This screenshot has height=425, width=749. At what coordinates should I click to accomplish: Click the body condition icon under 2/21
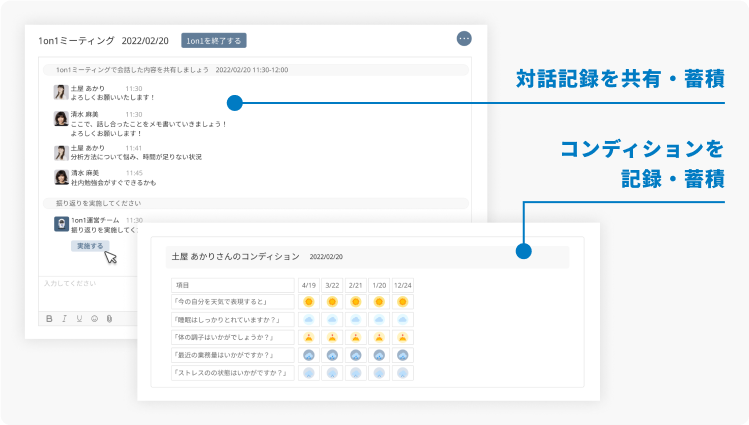tap(356, 337)
